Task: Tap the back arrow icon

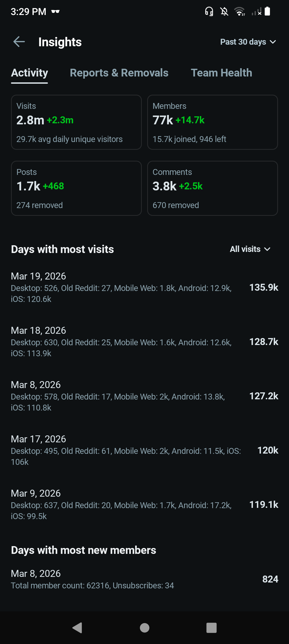Action: (19, 42)
